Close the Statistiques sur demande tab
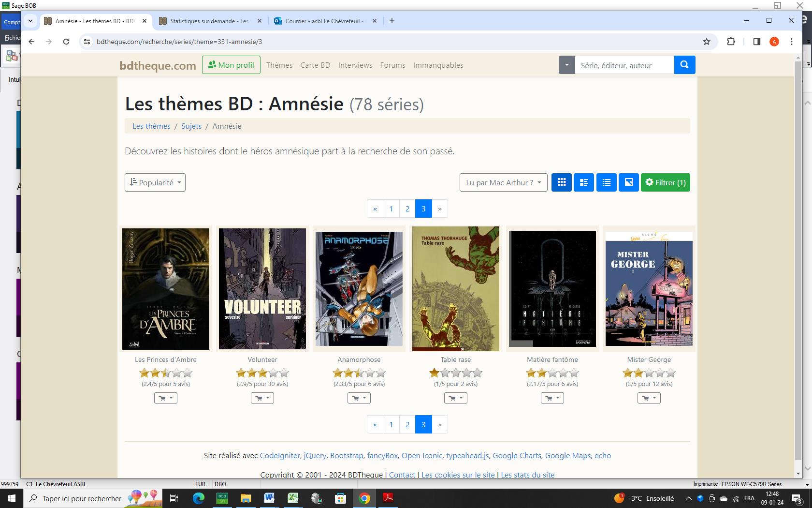 click(x=260, y=21)
